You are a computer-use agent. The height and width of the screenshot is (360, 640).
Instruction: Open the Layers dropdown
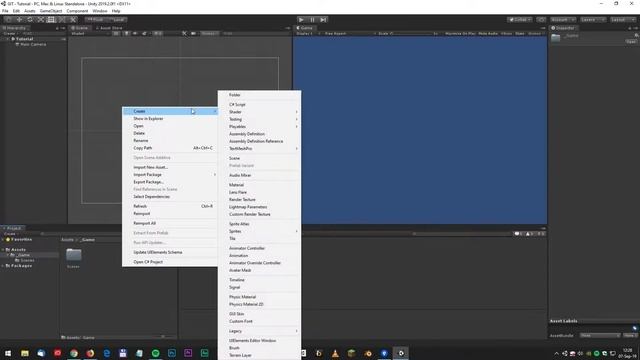(x=593, y=20)
